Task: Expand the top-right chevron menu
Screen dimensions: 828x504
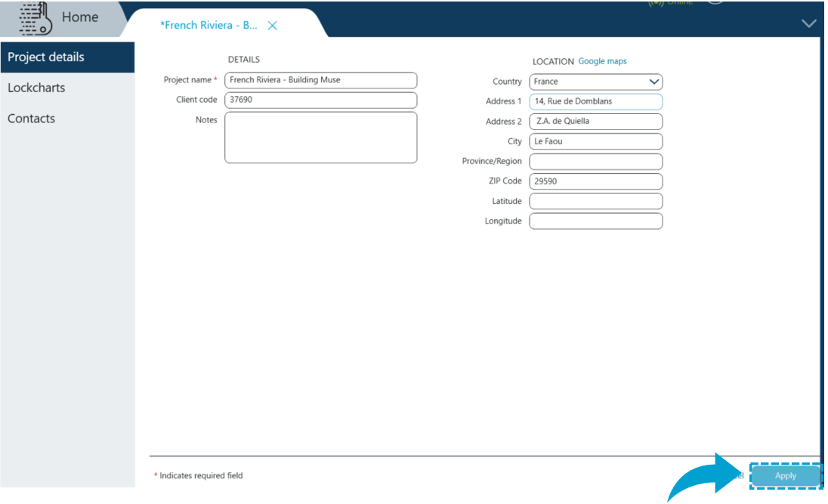Action: click(x=808, y=23)
